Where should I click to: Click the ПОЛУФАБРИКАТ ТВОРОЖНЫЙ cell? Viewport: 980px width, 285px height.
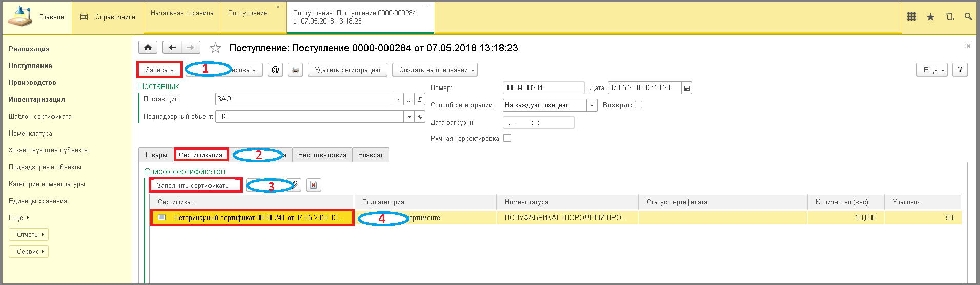point(567,217)
